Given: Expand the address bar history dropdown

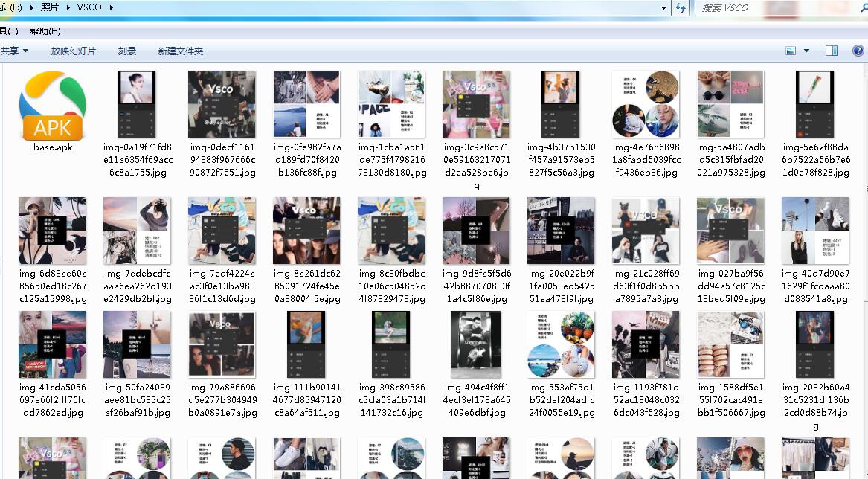Looking at the screenshot, I should click(x=663, y=7).
